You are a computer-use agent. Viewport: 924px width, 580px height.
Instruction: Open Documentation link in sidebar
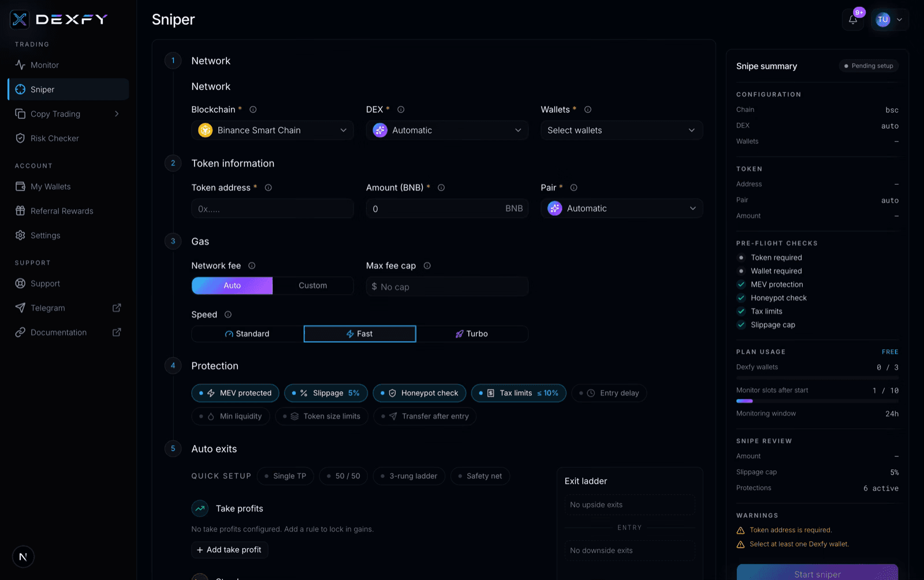pos(69,332)
